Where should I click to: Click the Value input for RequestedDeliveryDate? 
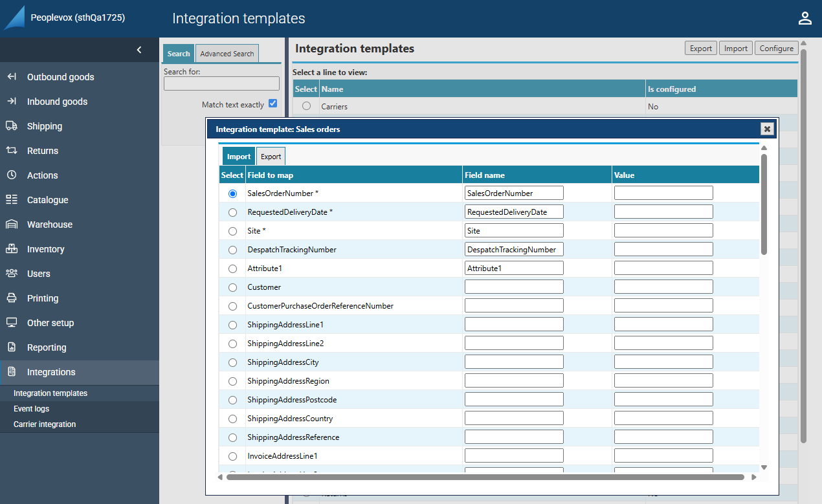663,212
